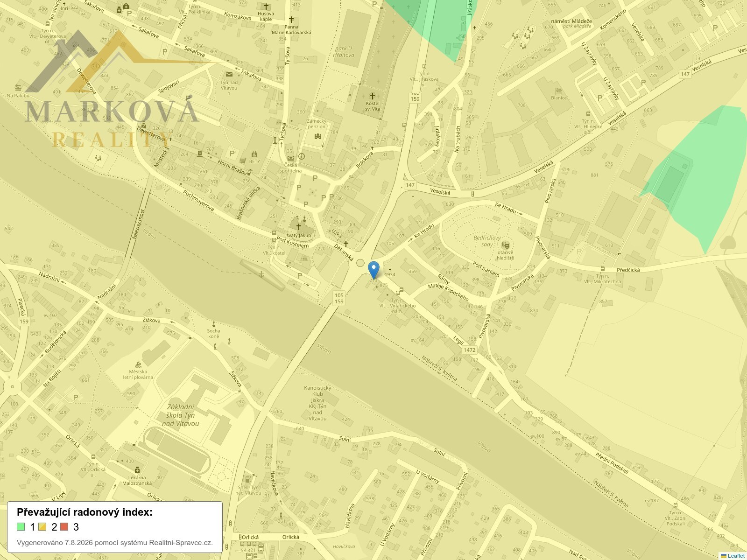This screenshot has height=560, width=747.
Task: Click the road shield 105 159 by bridge
Action: 339,298
